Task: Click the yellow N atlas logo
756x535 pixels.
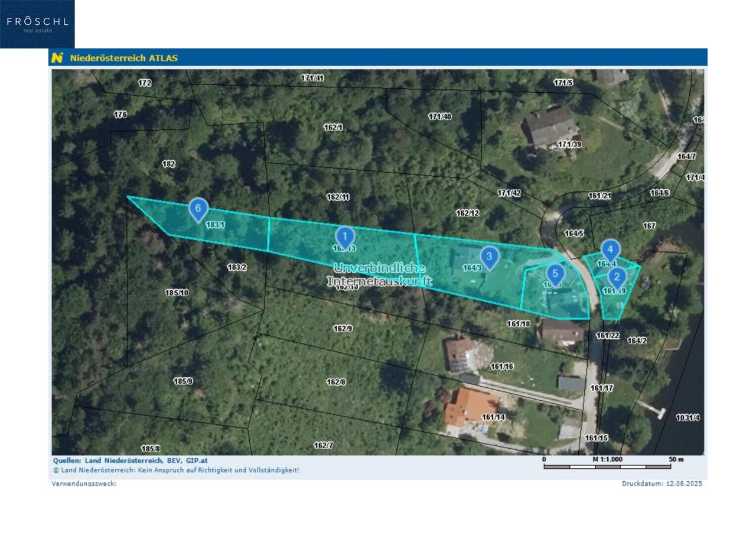Action: (57, 58)
